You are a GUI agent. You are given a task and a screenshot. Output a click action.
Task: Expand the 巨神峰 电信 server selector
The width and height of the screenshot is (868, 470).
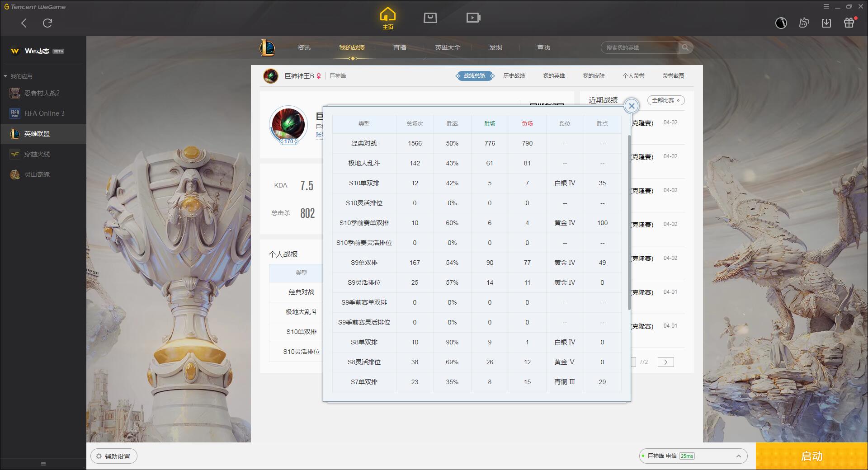[x=693, y=456]
